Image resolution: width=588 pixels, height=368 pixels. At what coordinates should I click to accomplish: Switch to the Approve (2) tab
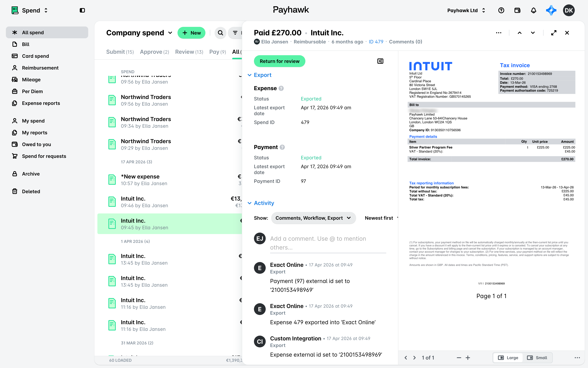(154, 52)
